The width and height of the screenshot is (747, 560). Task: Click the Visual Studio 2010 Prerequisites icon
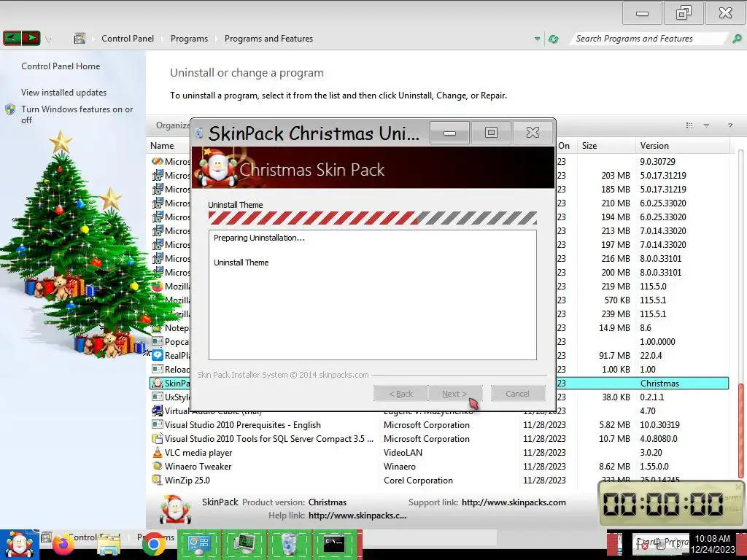[158, 424]
